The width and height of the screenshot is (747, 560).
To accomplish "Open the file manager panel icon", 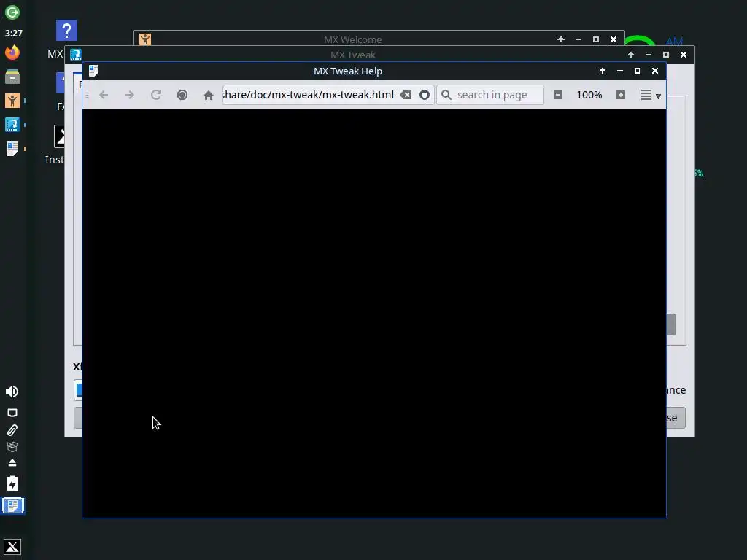I will click(12, 76).
